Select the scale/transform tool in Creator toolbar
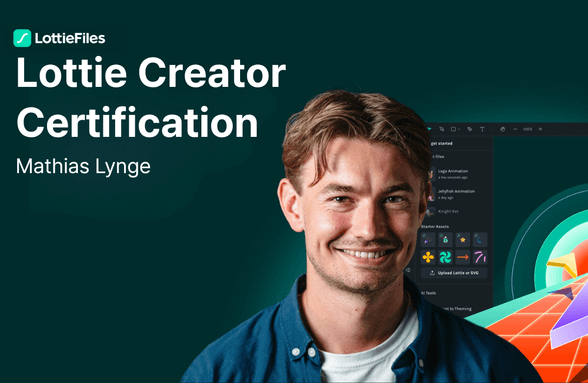 click(442, 129)
